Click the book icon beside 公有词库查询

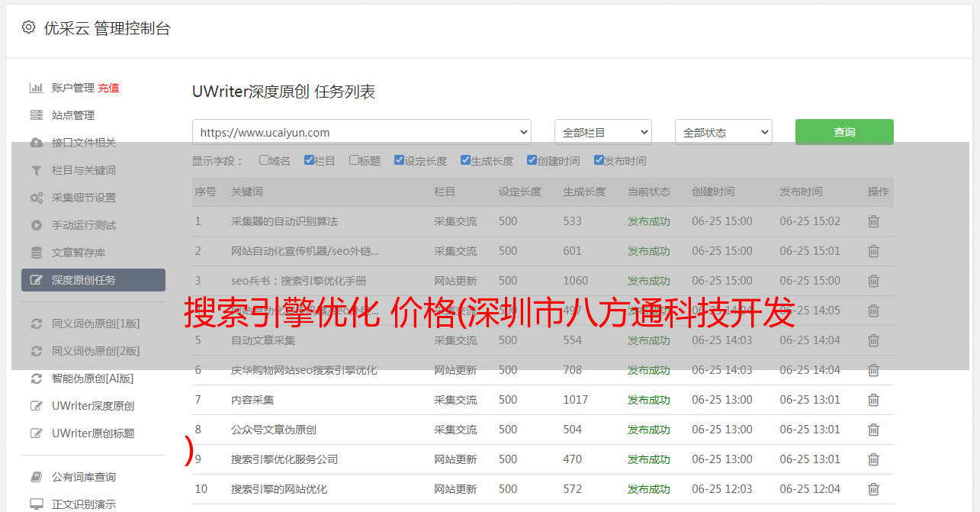36,477
